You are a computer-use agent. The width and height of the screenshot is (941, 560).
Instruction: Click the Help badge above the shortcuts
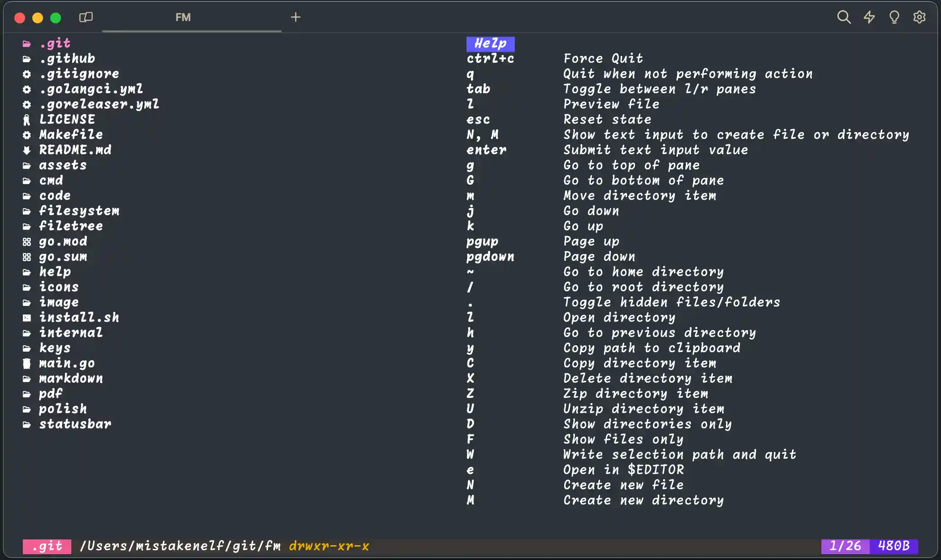click(491, 44)
